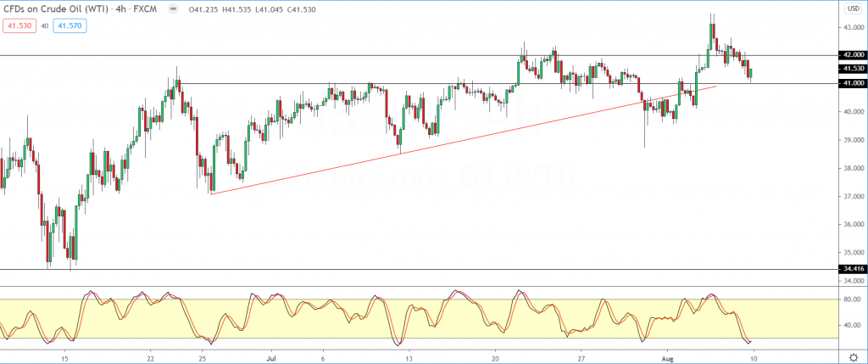The width and height of the screenshot is (868, 364).
Task: Click the open value O41.235
Action: pos(202,8)
